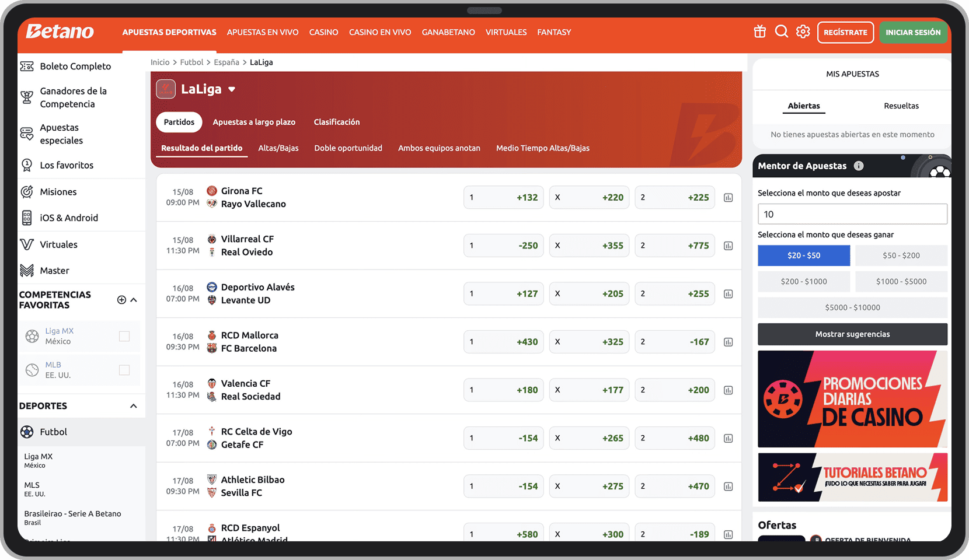Open the Resueltas bets tab
This screenshot has width=969, height=560.
coord(901,106)
